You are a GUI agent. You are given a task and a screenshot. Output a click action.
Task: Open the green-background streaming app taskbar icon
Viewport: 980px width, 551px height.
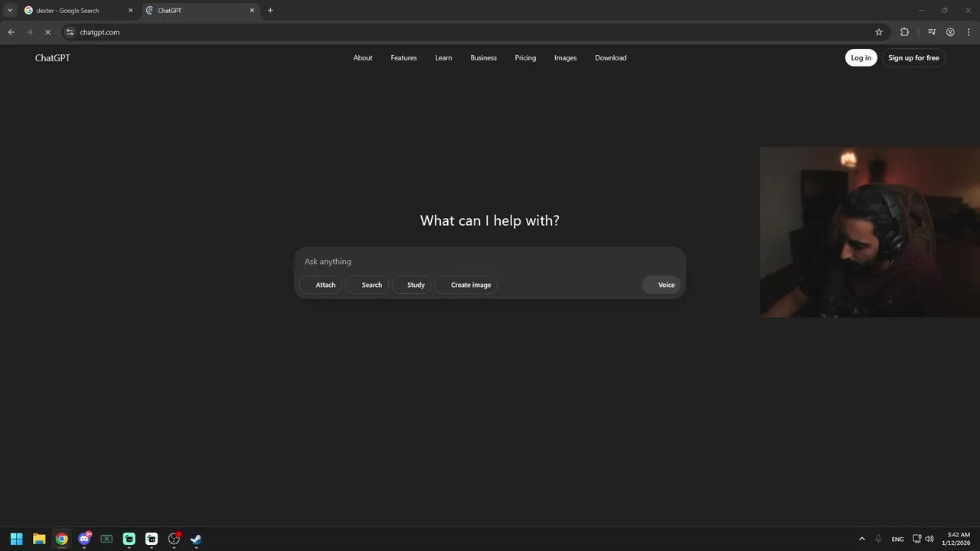pos(129,539)
